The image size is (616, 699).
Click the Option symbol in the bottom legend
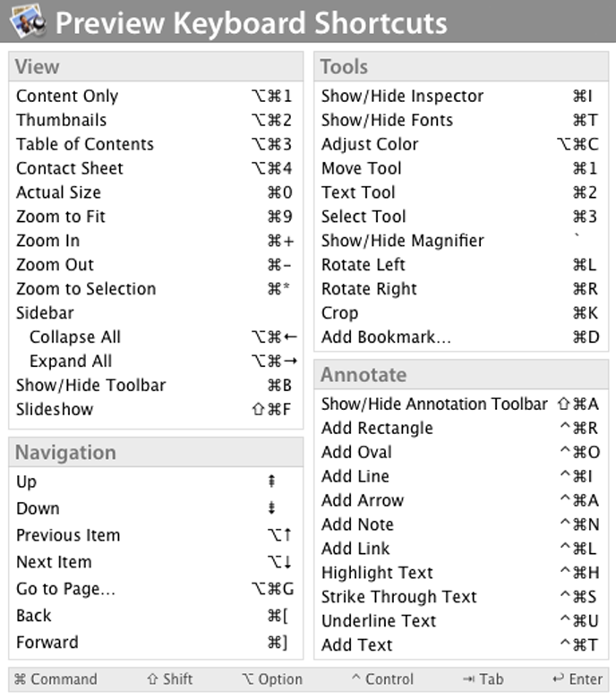(248, 679)
